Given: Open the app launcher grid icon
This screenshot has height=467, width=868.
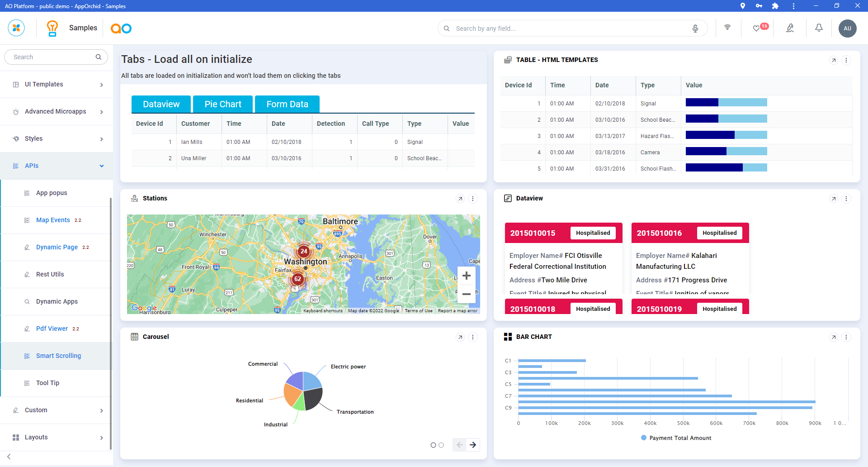Looking at the screenshot, I should click(x=16, y=28).
